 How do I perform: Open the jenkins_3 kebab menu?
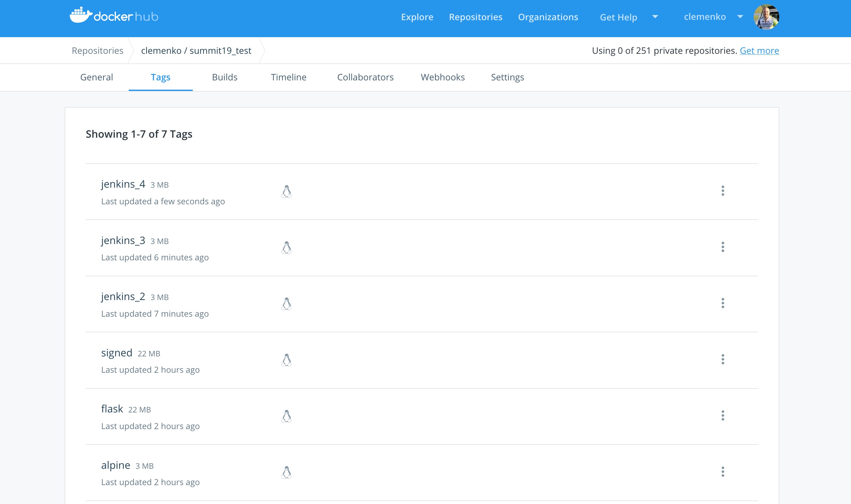(x=723, y=247)
